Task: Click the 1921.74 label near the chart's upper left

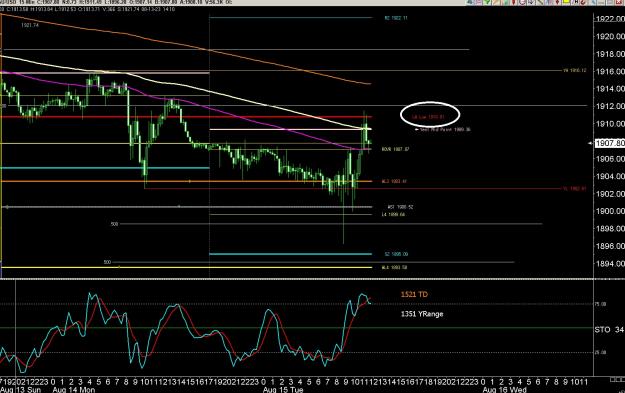Action: [30, 25]
